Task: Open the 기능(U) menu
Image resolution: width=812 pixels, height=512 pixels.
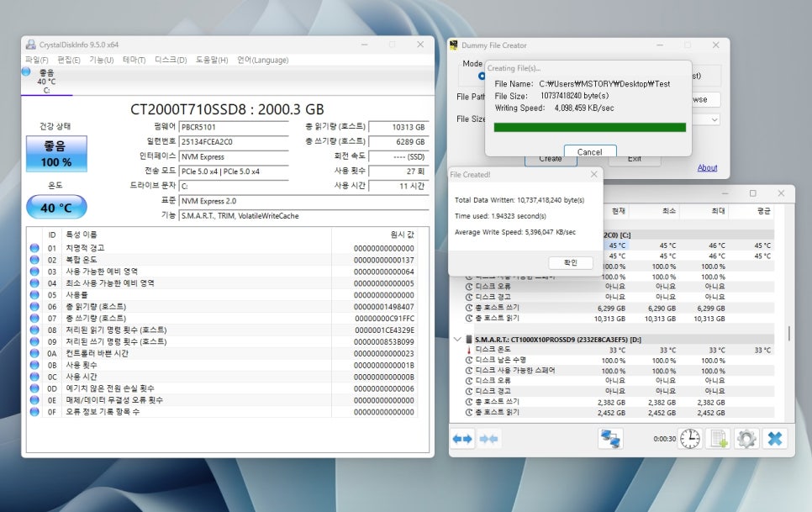Action: (x=102, y=60)
